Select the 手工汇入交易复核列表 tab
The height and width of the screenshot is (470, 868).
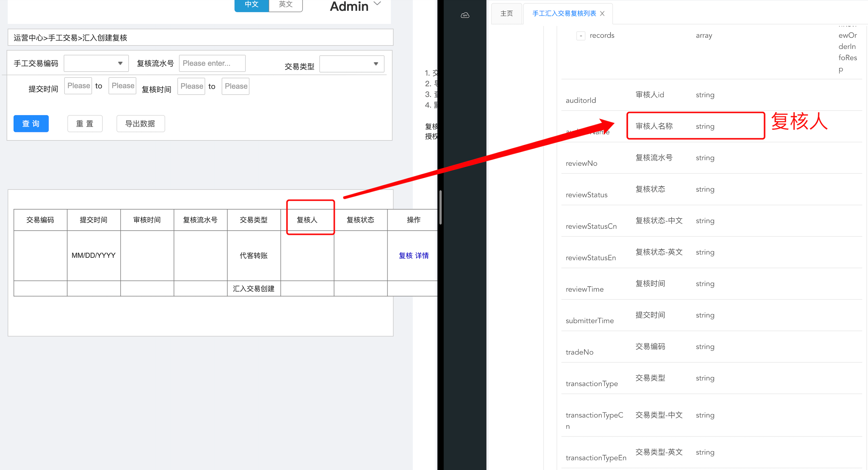(x=564, y=14)
